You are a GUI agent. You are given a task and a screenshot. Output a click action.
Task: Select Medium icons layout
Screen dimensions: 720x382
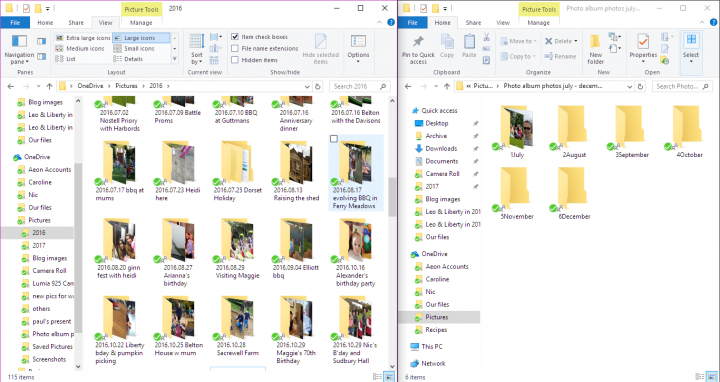[80, 48]
